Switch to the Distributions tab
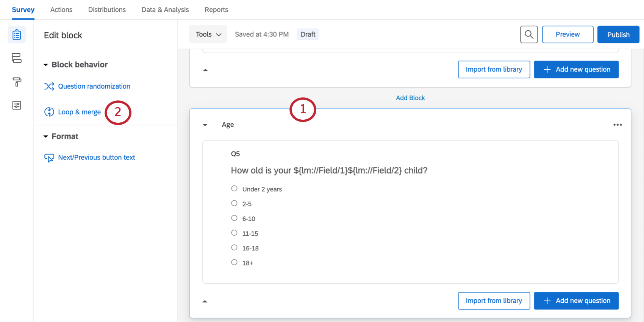Viewport: 644px width, 322px height. coord(107,10)
